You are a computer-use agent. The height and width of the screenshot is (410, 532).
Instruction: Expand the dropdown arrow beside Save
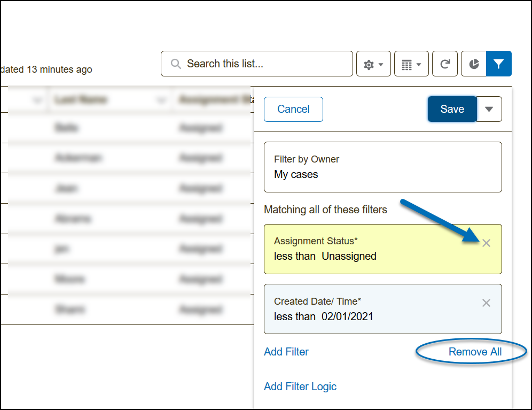coord(489,109)
